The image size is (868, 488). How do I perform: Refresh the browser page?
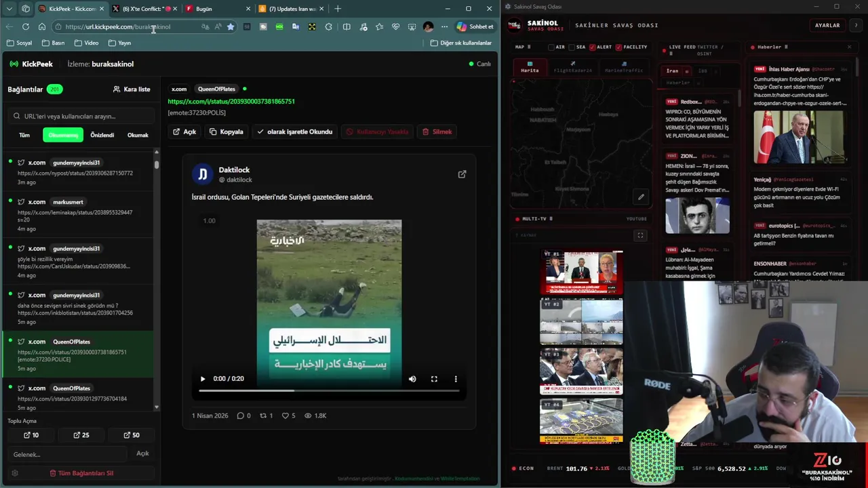coord(25,26)
